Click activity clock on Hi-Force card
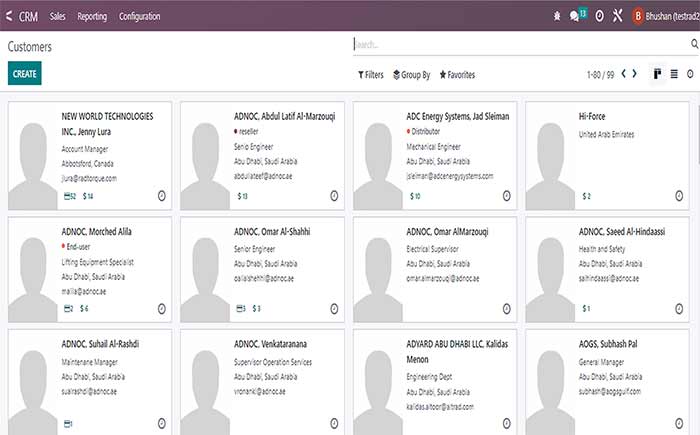The width and height of the screenshot is (700, 435). [x=679, y=196]
